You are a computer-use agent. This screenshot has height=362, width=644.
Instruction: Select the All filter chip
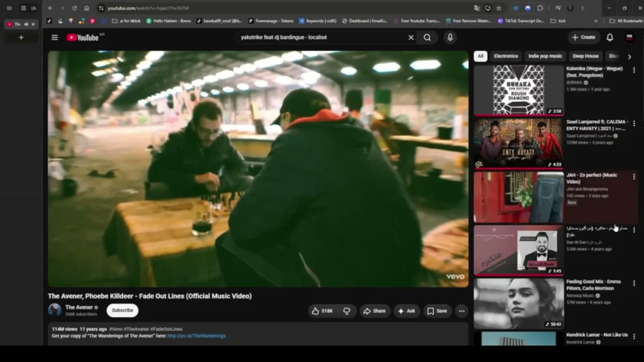[x=480, y=56]
